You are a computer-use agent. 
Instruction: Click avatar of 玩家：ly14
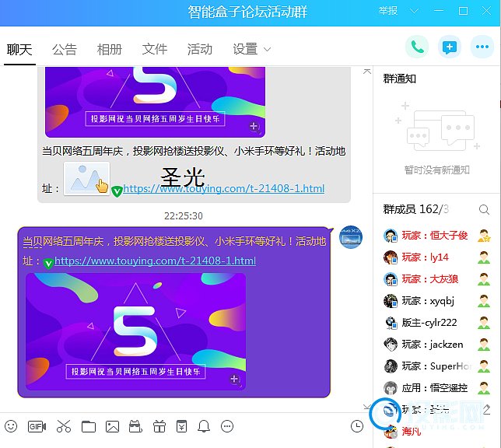click(390, 257)
